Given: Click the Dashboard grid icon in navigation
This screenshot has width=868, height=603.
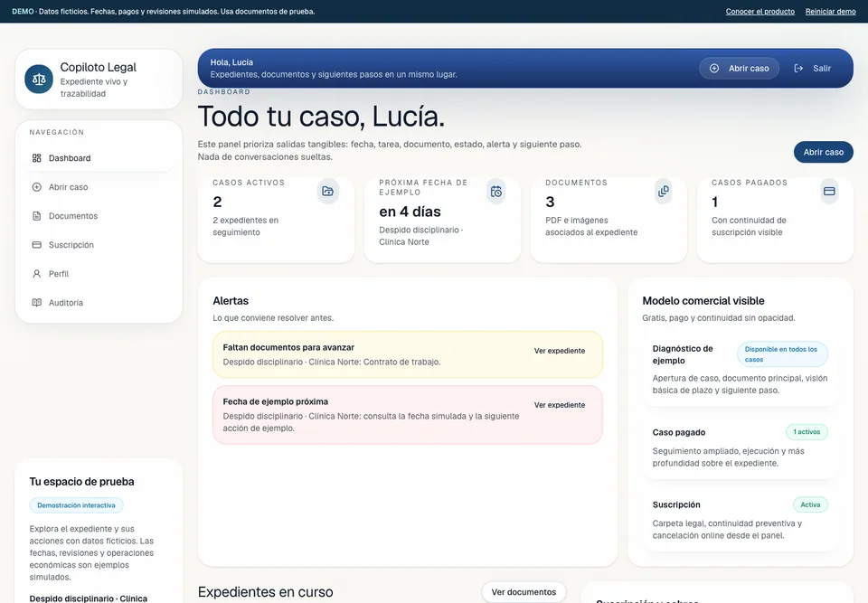Looking at the screenshot, I should pos(36,158).
